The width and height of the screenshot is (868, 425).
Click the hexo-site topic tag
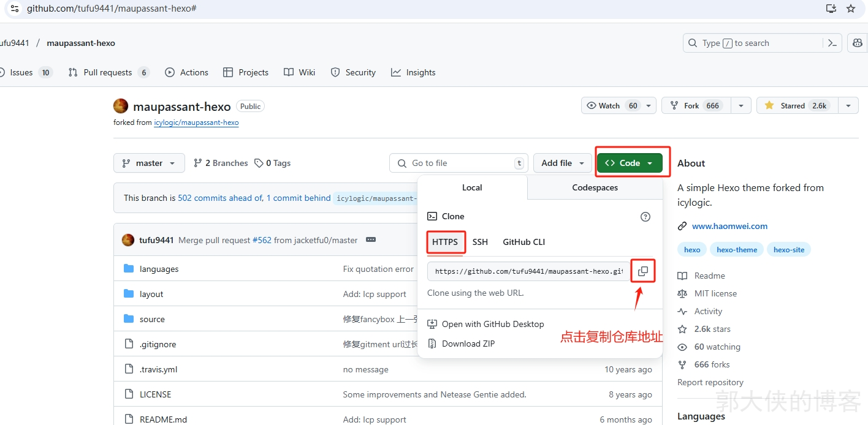pyautogui.click(x=789, y=249)
